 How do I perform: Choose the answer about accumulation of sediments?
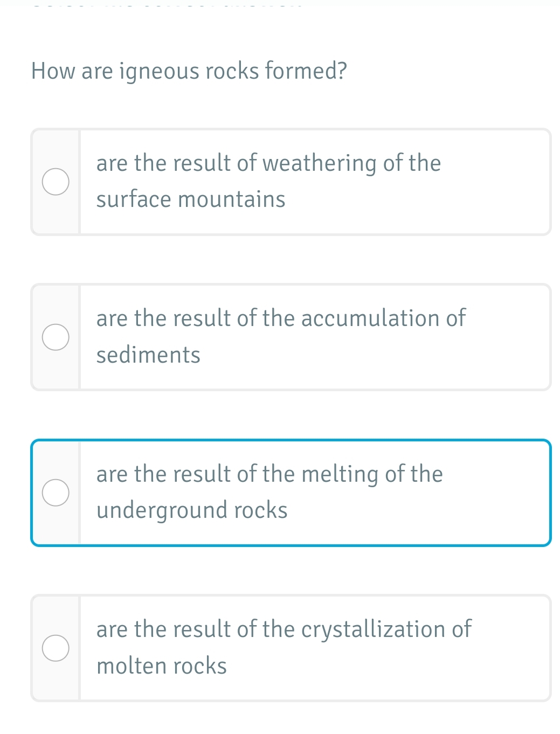[291, 336]
